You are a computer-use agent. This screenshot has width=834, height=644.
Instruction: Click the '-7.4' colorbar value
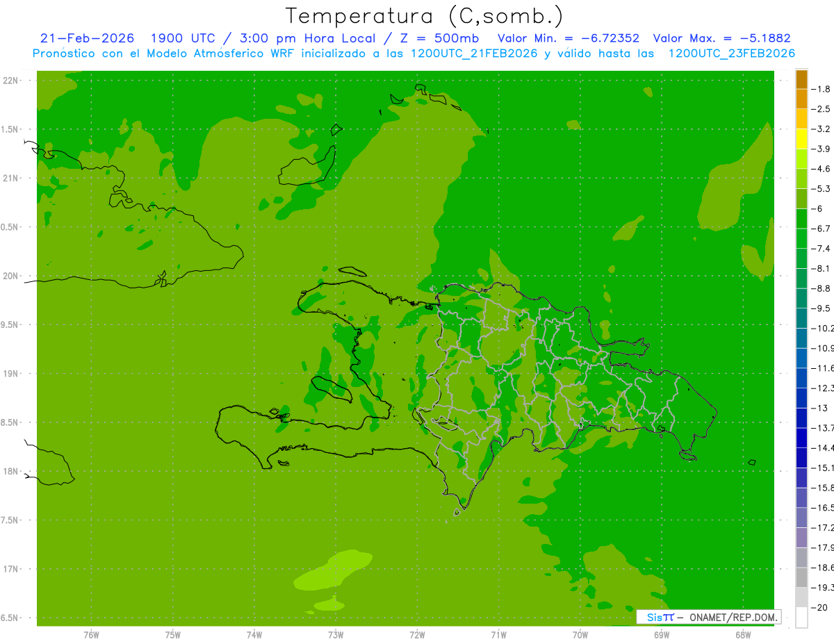coord(821,249)
